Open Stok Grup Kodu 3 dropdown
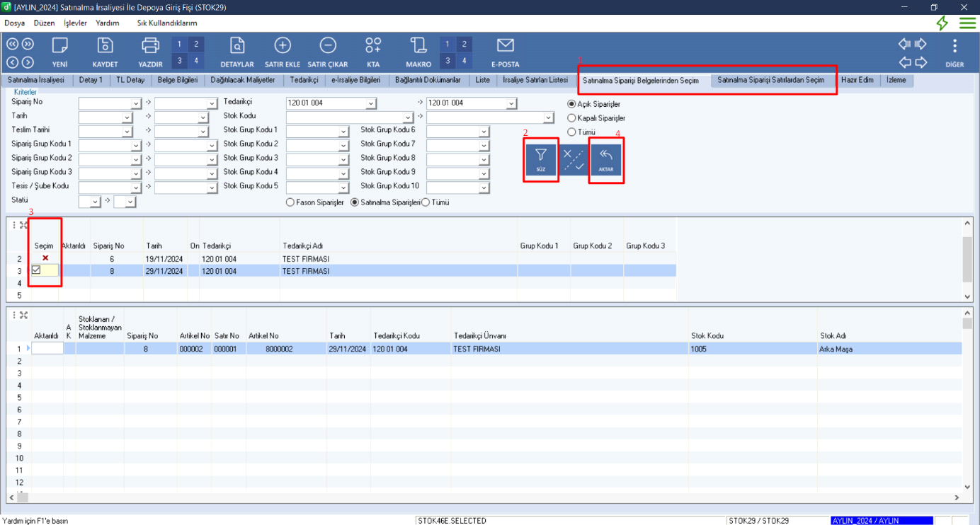Screen dimensions: 980x525 [343, 159]
